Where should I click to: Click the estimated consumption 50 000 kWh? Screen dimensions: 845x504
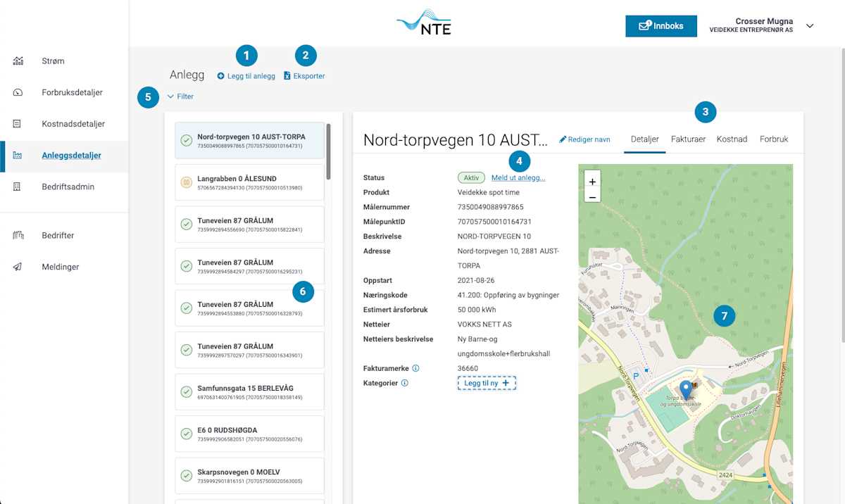coord(477,310)
